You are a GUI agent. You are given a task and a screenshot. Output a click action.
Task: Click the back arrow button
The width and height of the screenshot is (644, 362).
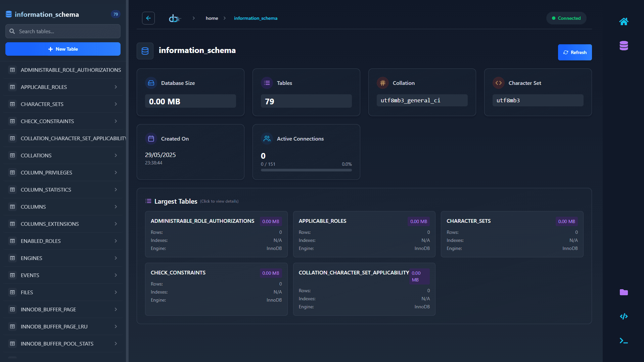click(x=148, y=18)
